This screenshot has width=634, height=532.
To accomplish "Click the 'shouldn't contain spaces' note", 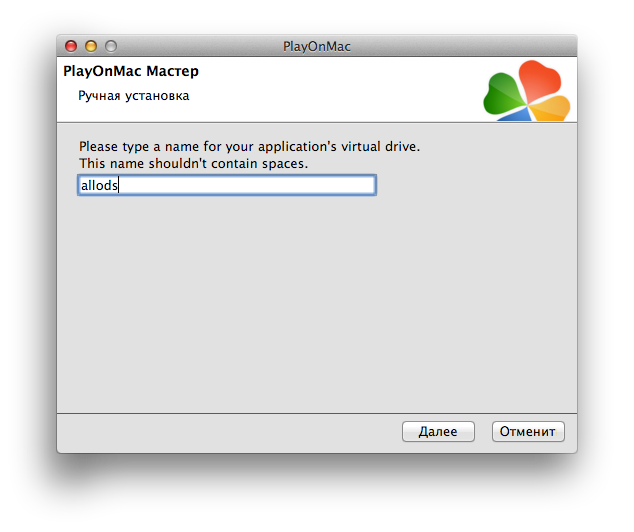I will [193, 163].
